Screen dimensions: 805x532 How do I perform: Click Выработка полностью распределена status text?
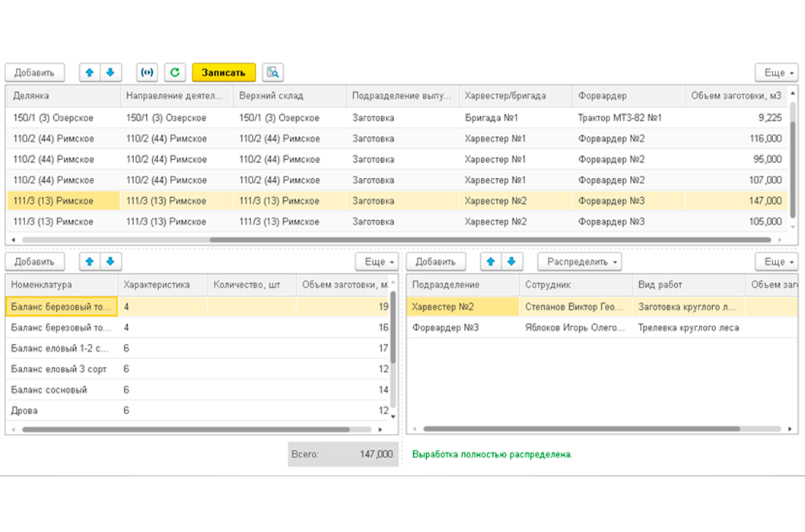coord(492,454)
